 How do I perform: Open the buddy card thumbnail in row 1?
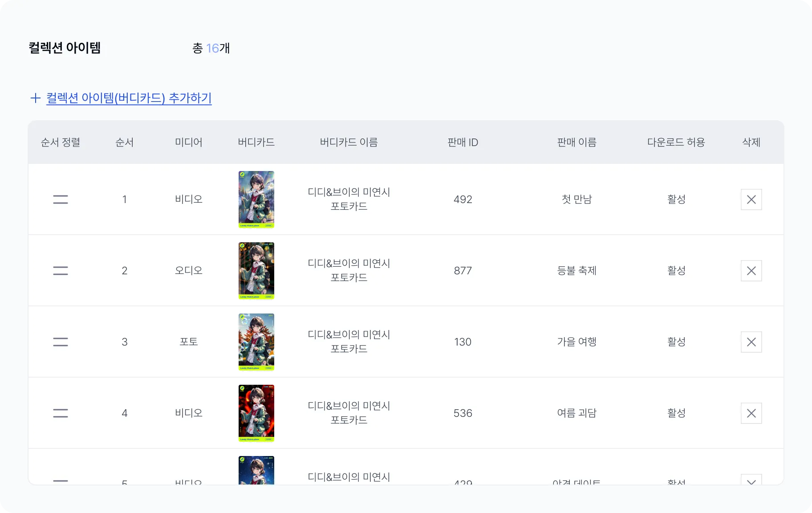256,199
